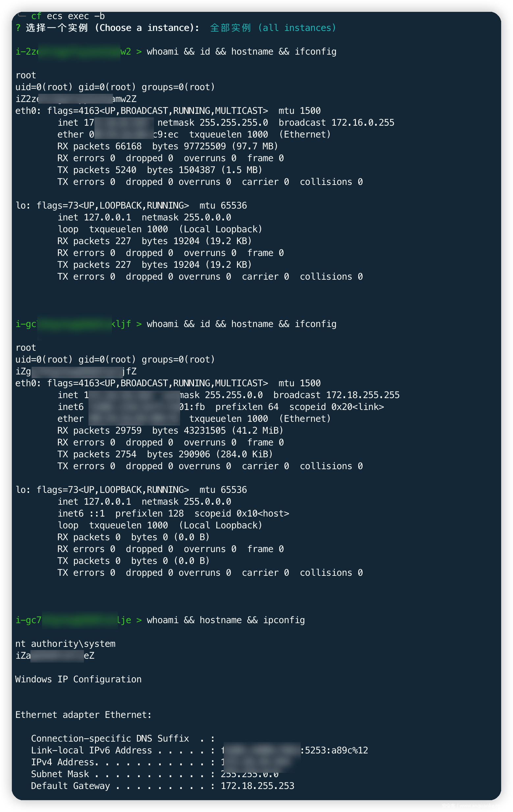Image resolution: width=513 pixels, height=812 pixels.
Task: Click the second instance prompt arrow after ljf
Action: click(x=139, y=324)
